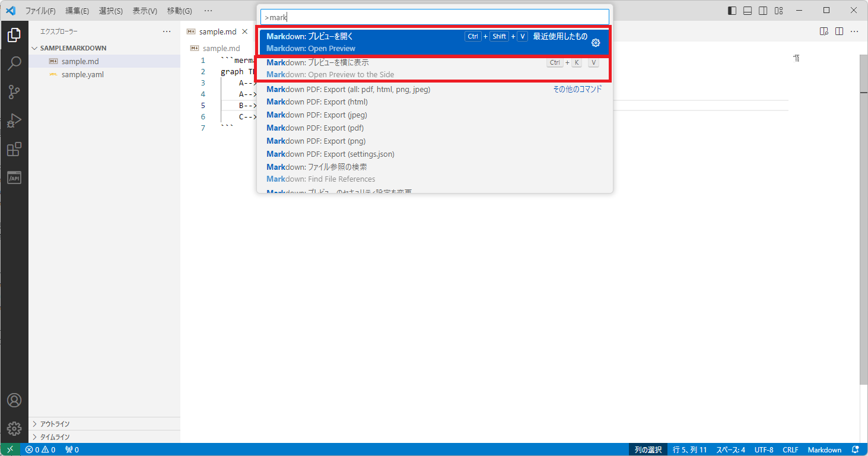Click the command palette input field
The height and width of the screenshot is (456, 868).
point(434,17)
